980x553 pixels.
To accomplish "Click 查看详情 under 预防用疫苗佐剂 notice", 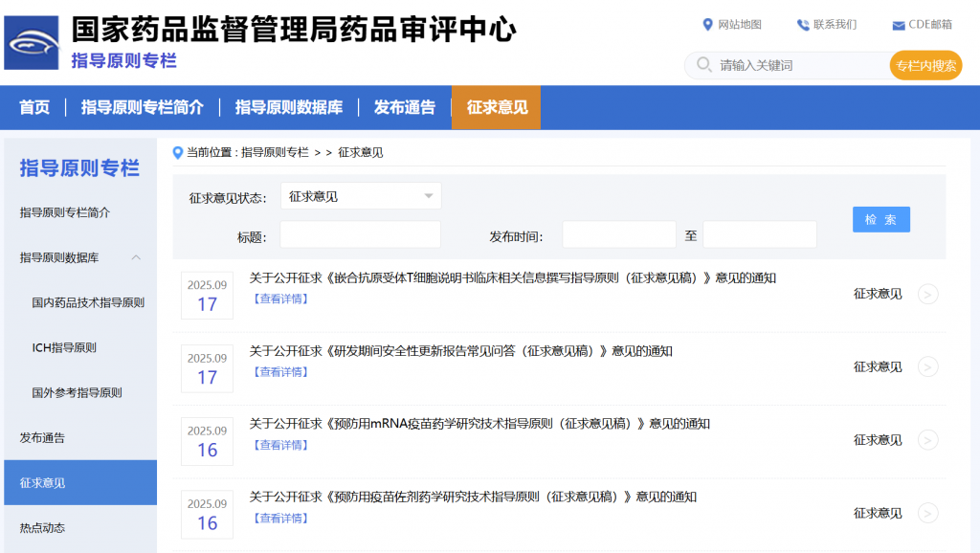I will point(280,518).
